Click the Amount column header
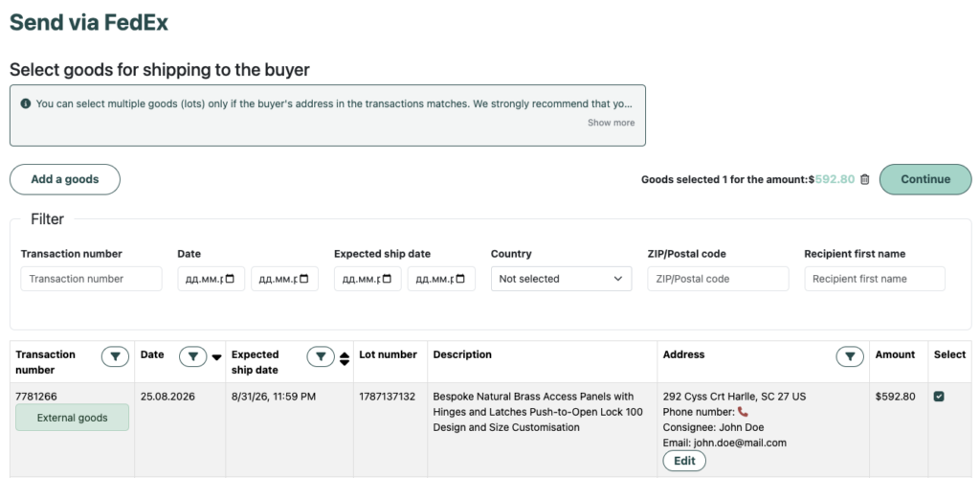The width and height of the screenshot is (980, 478). [895, 354]
